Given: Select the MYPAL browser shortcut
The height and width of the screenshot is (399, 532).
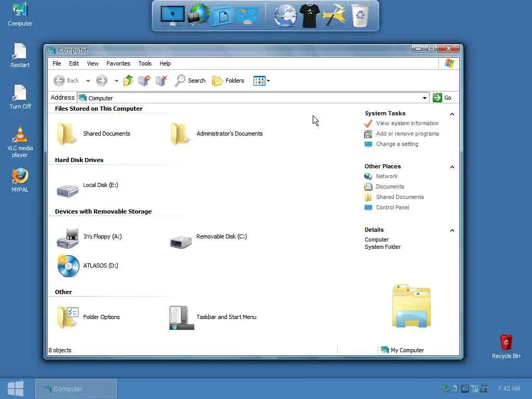Looking at the screenshot, I should [x=20, y=180].
